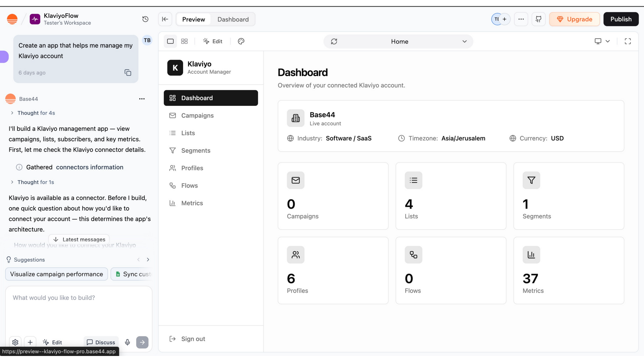
Task: Click the Publish button
Action: [x=621, y=19]
